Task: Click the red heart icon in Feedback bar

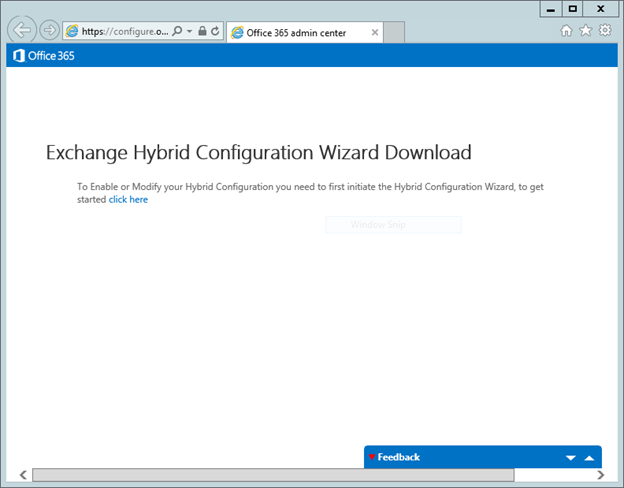Action: [x=372, y=457]
